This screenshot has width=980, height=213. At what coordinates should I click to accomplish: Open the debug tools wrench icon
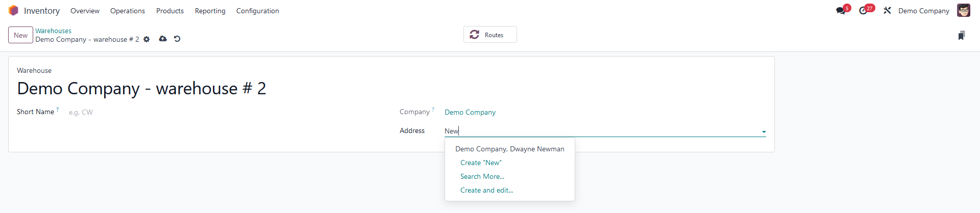pos(887,11)
